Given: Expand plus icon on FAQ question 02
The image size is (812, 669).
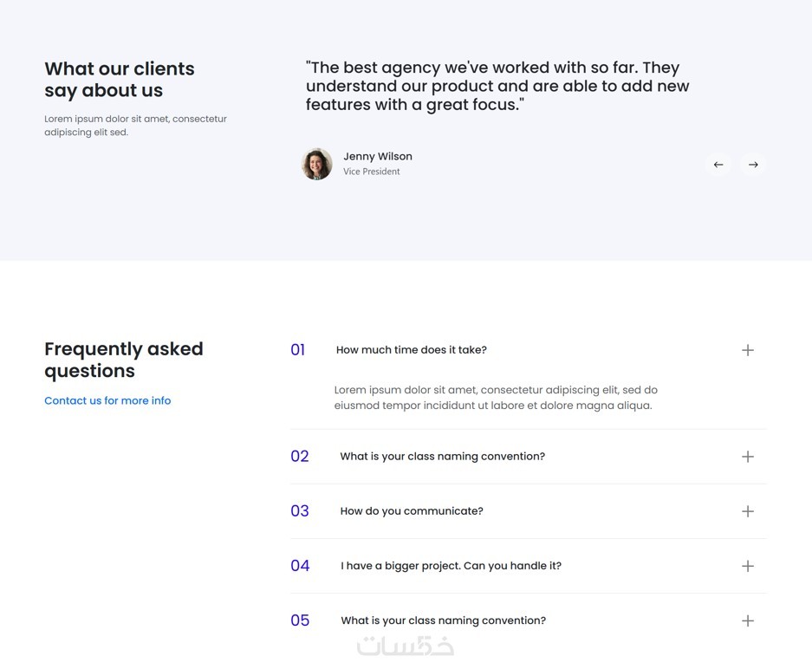Looking at the screenshot, I should [x=748, y=457].
